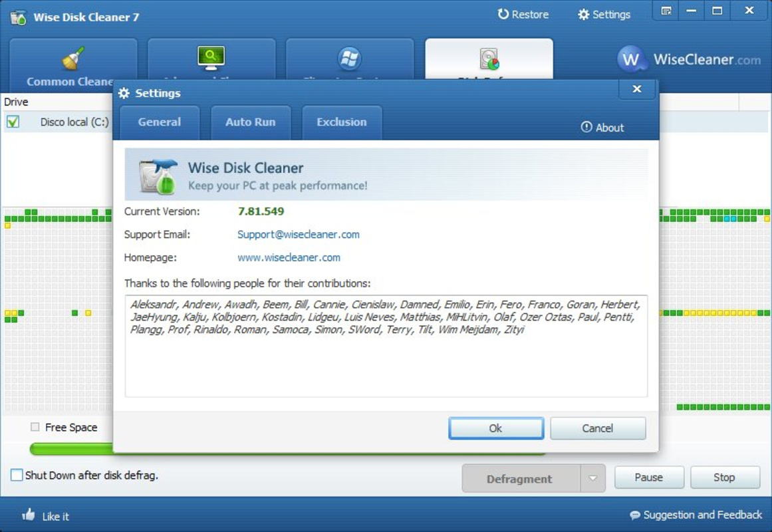The height and width of the screenshot is (532, 772).
Task: Click the Like it thumbs-up icon
Action: coord(29,515)
